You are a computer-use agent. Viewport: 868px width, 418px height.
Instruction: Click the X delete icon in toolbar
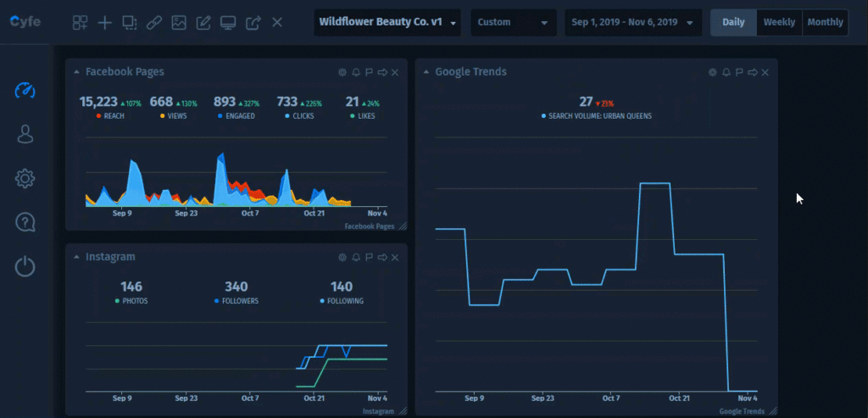pyautogui.click(x=277, y=23)
